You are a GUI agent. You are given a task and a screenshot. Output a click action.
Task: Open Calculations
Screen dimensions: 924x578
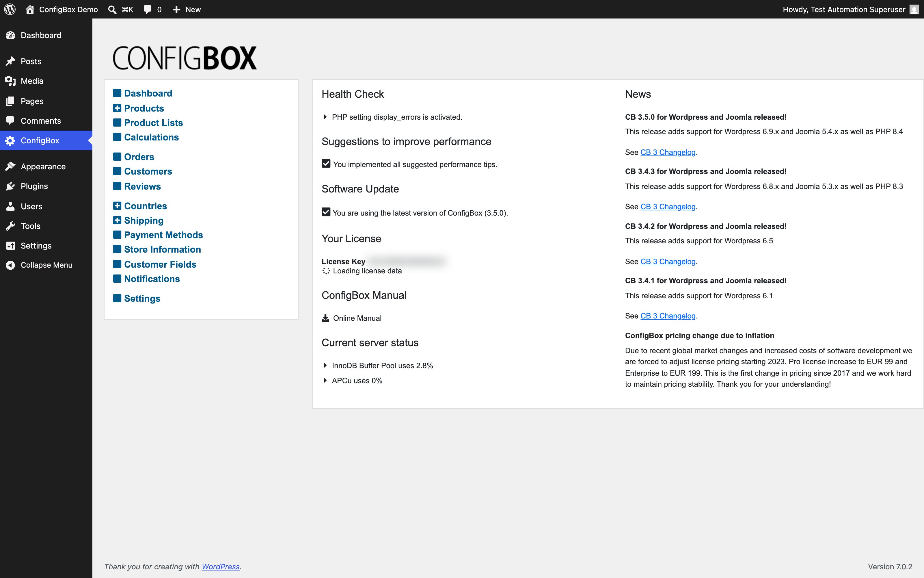[151, 137]
